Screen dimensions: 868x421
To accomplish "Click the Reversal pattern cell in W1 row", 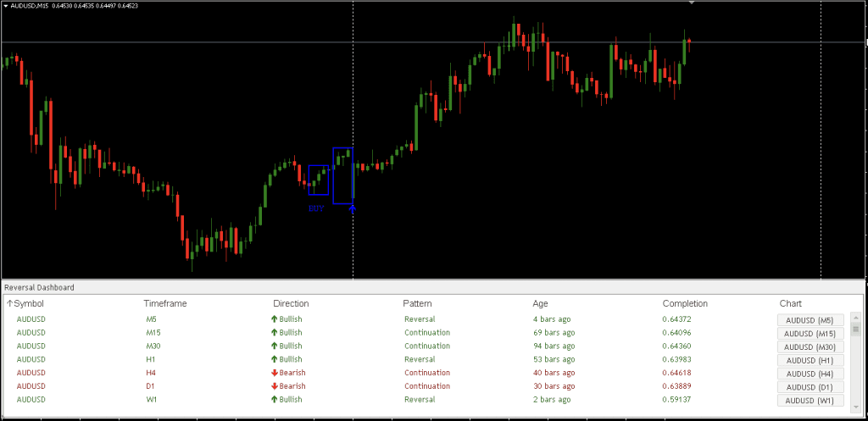I will pyautogui.click(x=420, y=400).
